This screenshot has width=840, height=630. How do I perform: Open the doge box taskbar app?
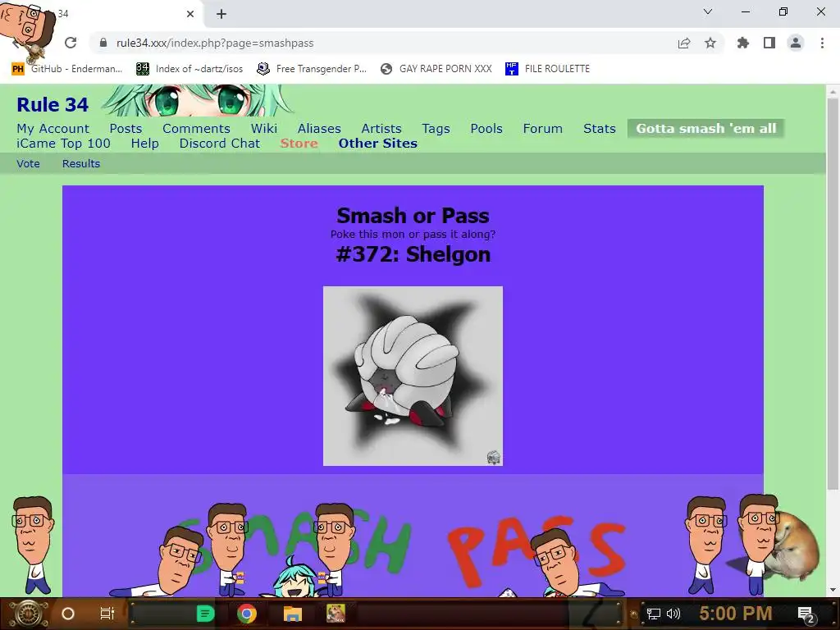[336, 614]
